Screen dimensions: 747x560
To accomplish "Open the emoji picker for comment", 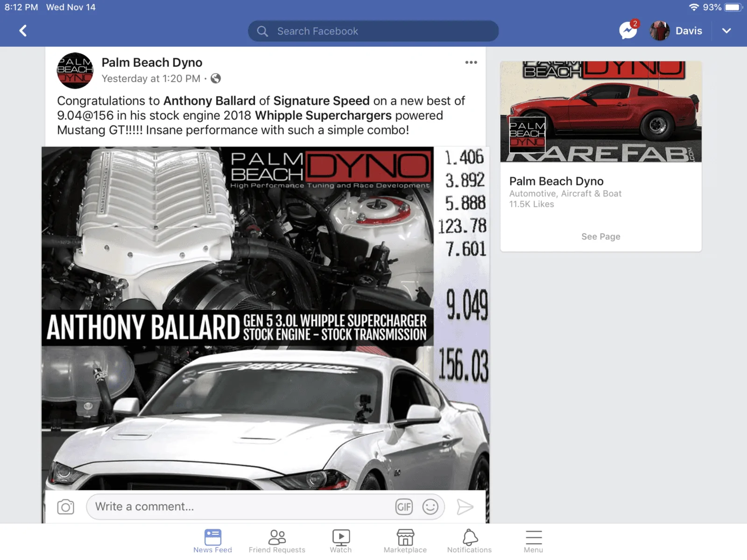I will (430, 507).
